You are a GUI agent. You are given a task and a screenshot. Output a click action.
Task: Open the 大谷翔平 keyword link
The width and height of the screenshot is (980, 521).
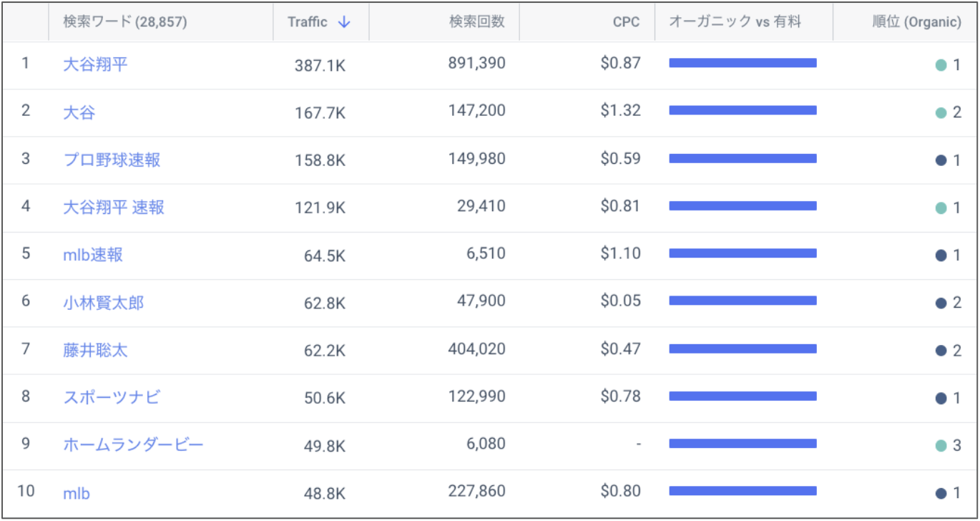point(95,64)
